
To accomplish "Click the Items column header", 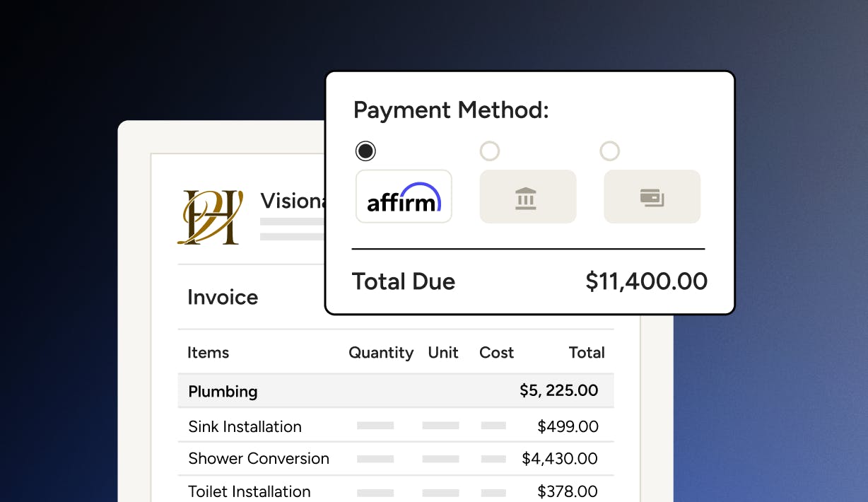I will pyautogui.click(x=208, y=353).
